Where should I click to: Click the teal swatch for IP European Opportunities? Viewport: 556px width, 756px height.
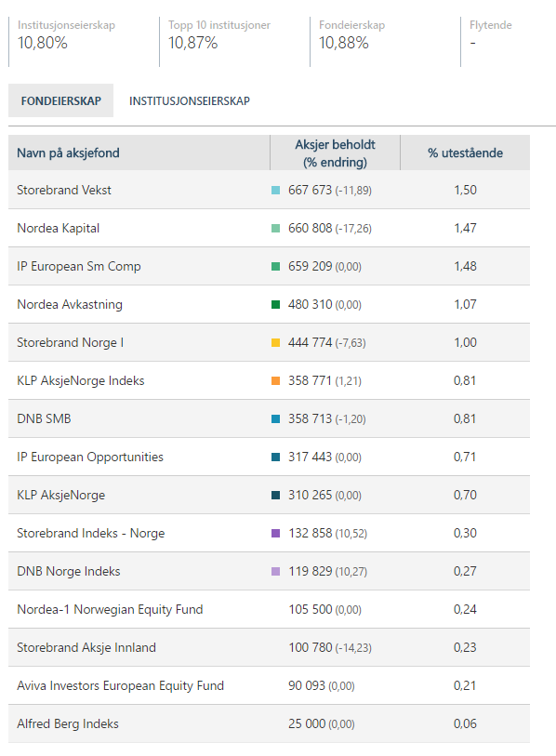(276, 458)
